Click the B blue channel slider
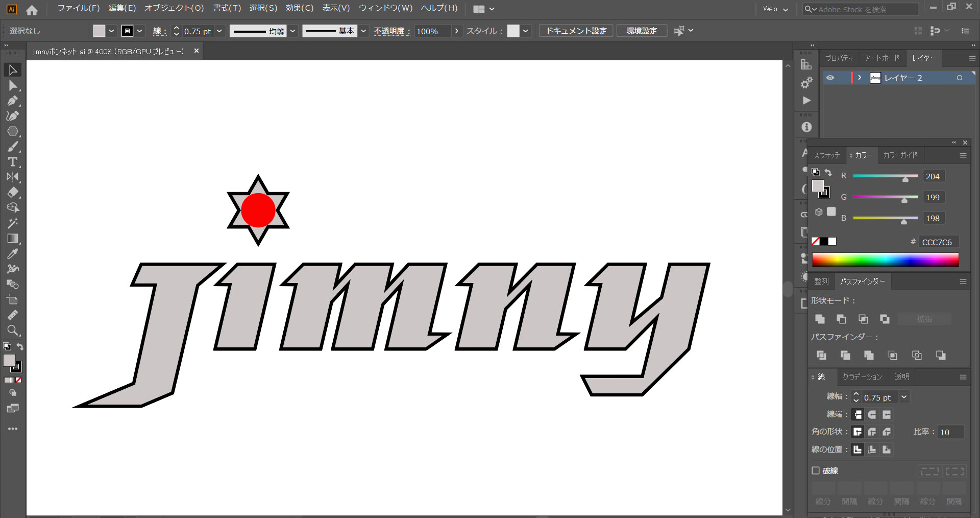Image resolution: width=980 pixels, height=518 pixels. pyautogui.click(x=886, y=218)
